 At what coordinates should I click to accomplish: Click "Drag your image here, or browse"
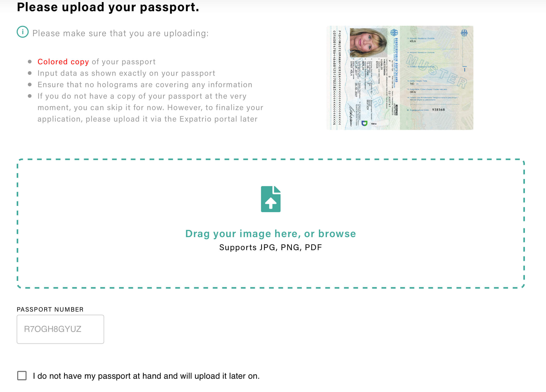(x=271, y=233)
